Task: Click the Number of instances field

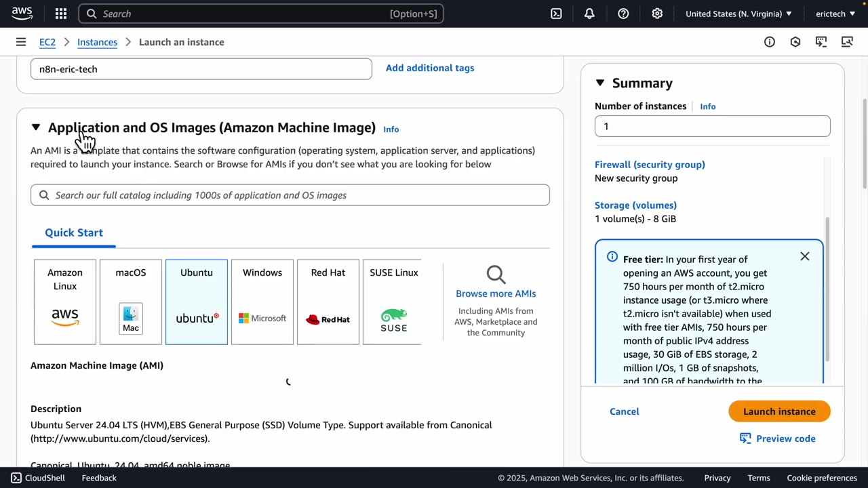Action: (712, 126)
